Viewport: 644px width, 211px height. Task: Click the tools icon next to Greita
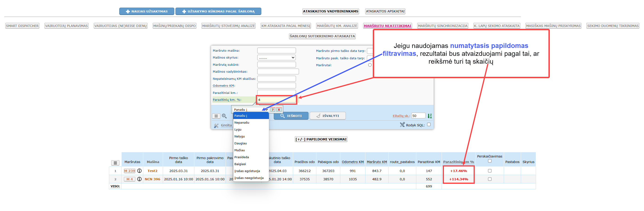(x=216, y=125)
